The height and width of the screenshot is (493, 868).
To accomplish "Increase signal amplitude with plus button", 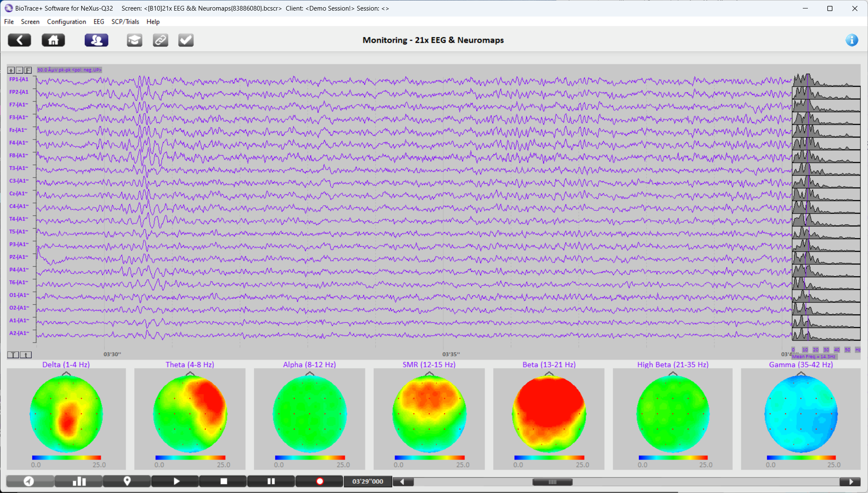I will 11,70.
